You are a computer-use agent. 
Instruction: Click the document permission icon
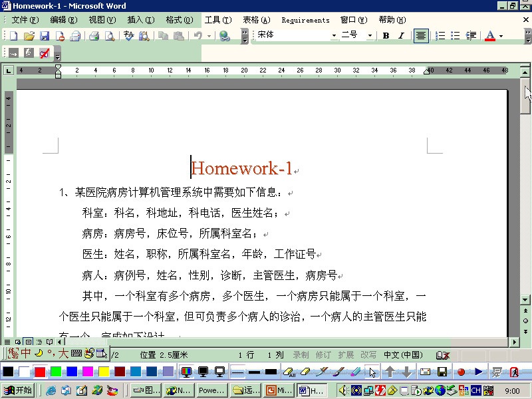[x=60, y=36]
